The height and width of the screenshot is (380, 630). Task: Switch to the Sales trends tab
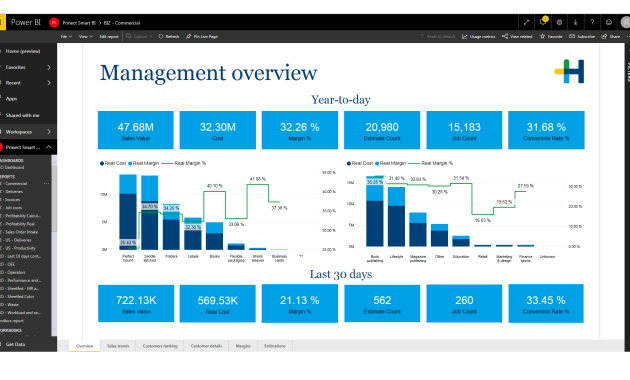[x=118, y=346]
